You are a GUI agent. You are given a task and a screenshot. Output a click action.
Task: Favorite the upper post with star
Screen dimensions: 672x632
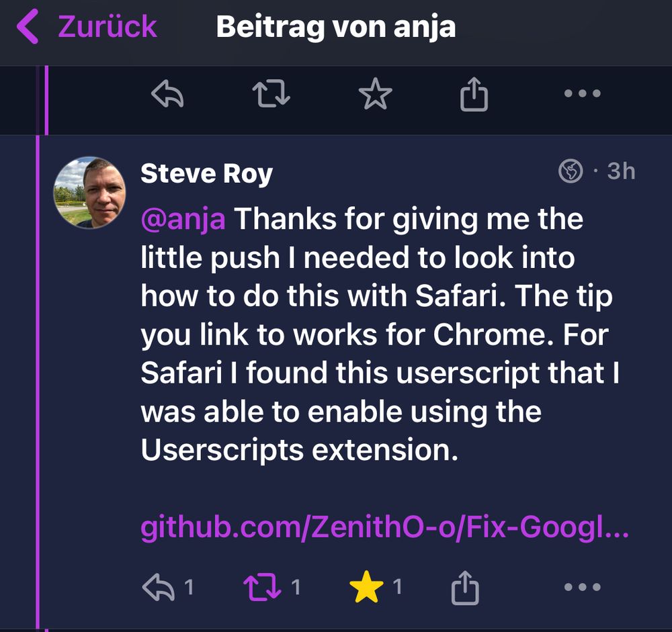point(375,95)
